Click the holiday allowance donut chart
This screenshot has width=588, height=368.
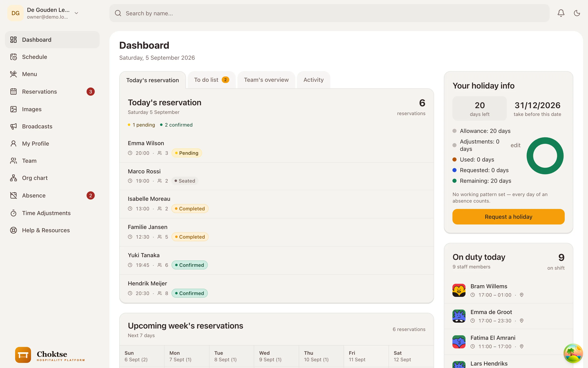click(x=545, y=156)
